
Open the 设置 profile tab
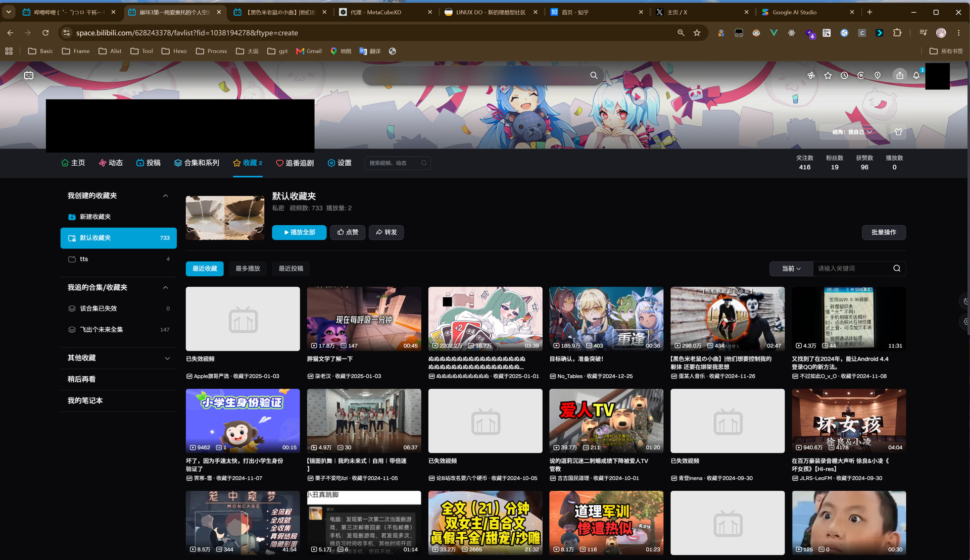click(339, 163)
